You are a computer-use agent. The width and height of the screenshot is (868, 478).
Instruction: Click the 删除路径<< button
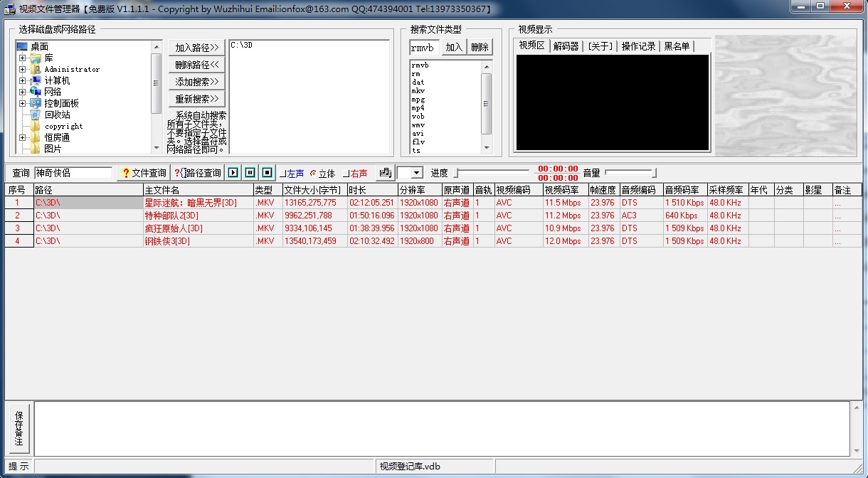click(196, 65)
